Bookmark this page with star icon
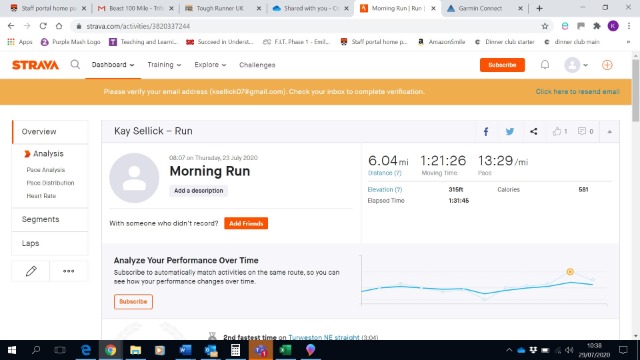Image resolution: width=640 pixels, height=360 pixels. pos(544,26)
